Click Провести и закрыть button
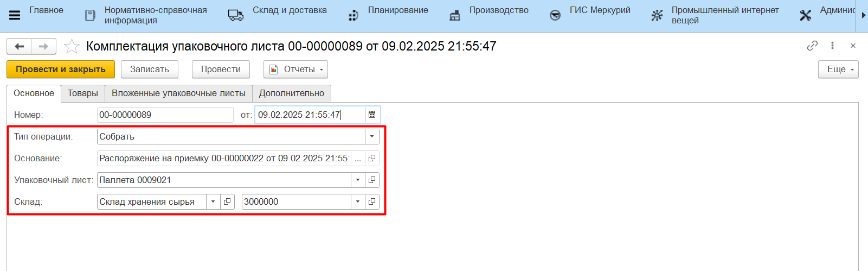The width and height of the screenshot is (868, 271). point(61,70)
